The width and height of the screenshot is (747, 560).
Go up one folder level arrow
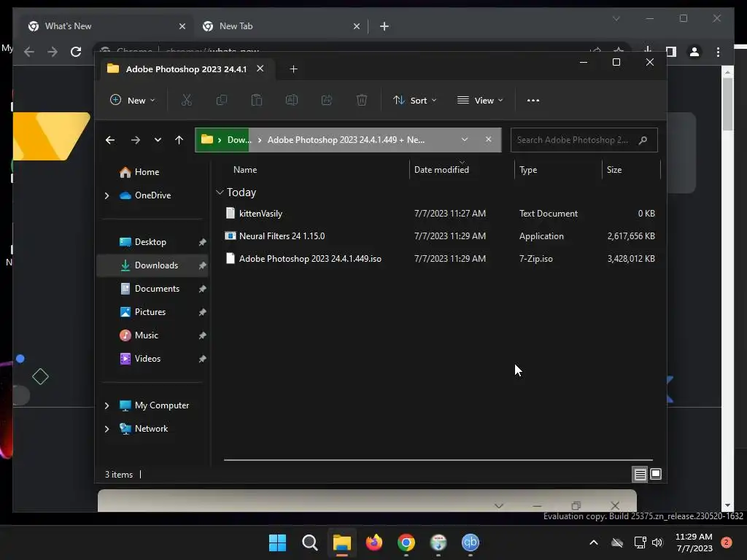[179, 140]
